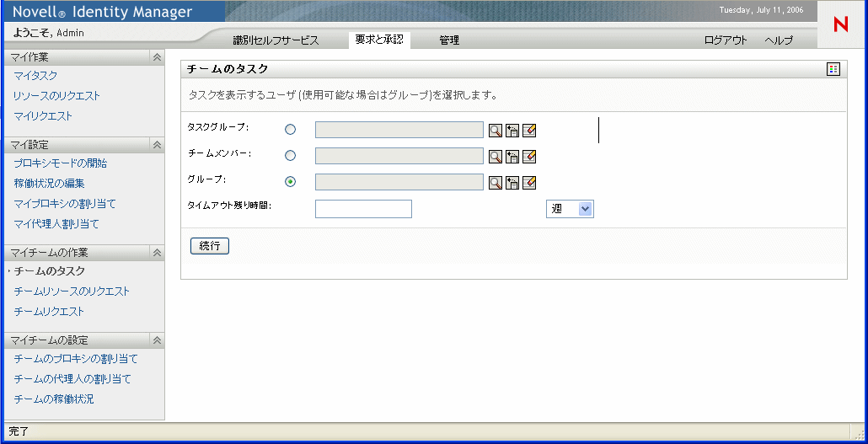Open チームリクエスト link
Screen dimensions: 868x444
coord(49,312)
